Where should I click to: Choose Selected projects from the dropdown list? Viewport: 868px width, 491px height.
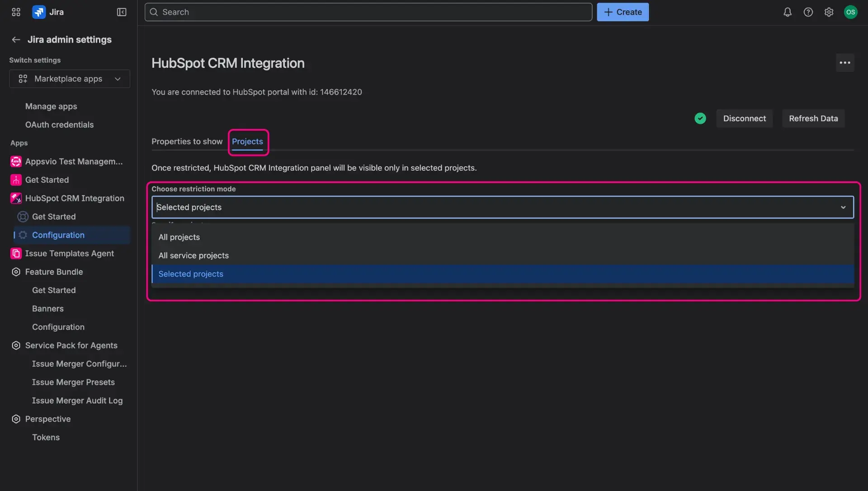(190, 274)
